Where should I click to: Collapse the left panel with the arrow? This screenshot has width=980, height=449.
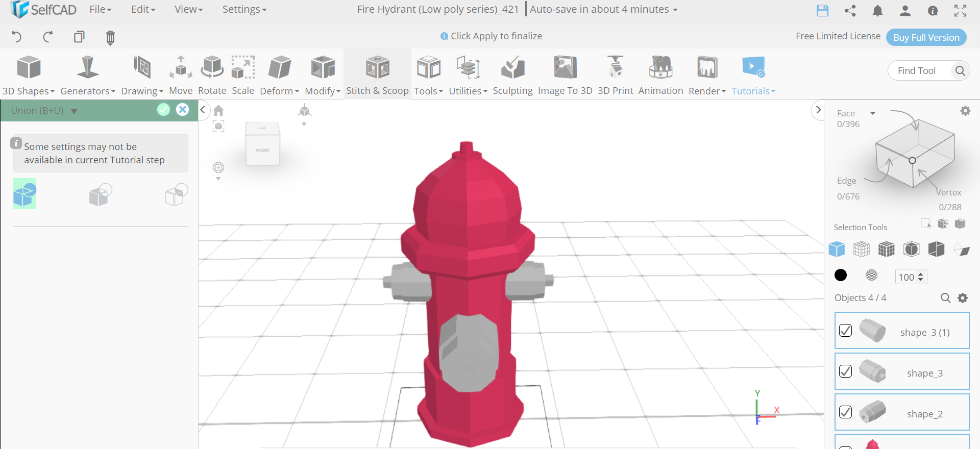(203, 110)
